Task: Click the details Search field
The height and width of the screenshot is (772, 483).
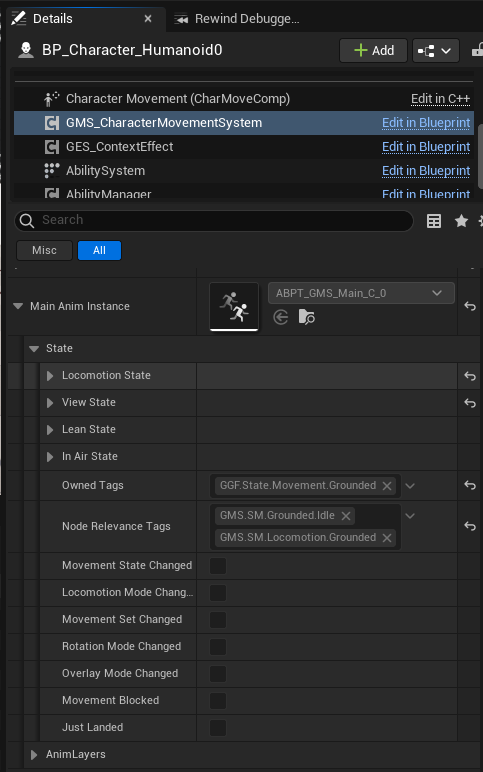Action: tap(214, 221)
